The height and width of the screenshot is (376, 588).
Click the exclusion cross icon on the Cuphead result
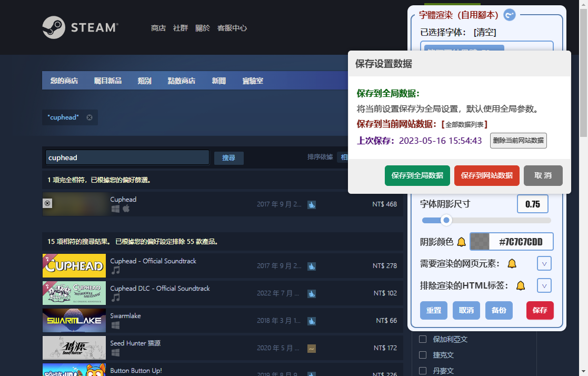(47, 203)
